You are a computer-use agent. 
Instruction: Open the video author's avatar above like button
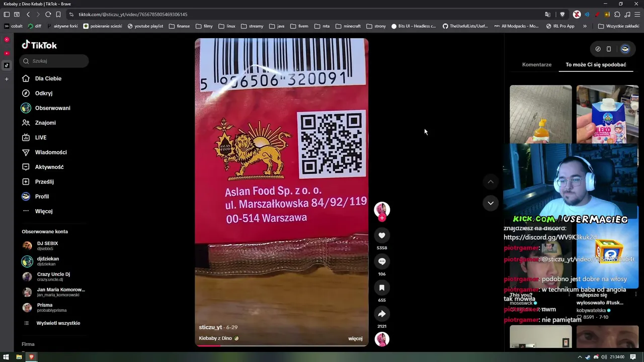[382, 209]
